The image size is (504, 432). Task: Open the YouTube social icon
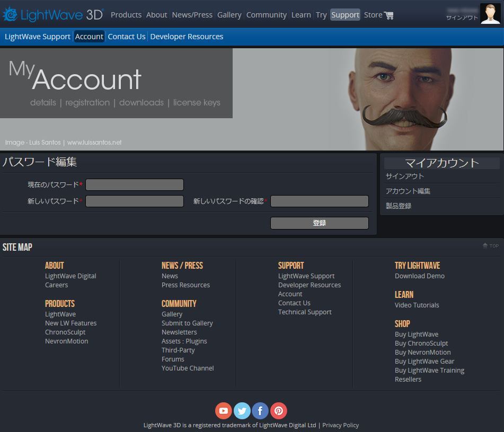pos(224,410)
